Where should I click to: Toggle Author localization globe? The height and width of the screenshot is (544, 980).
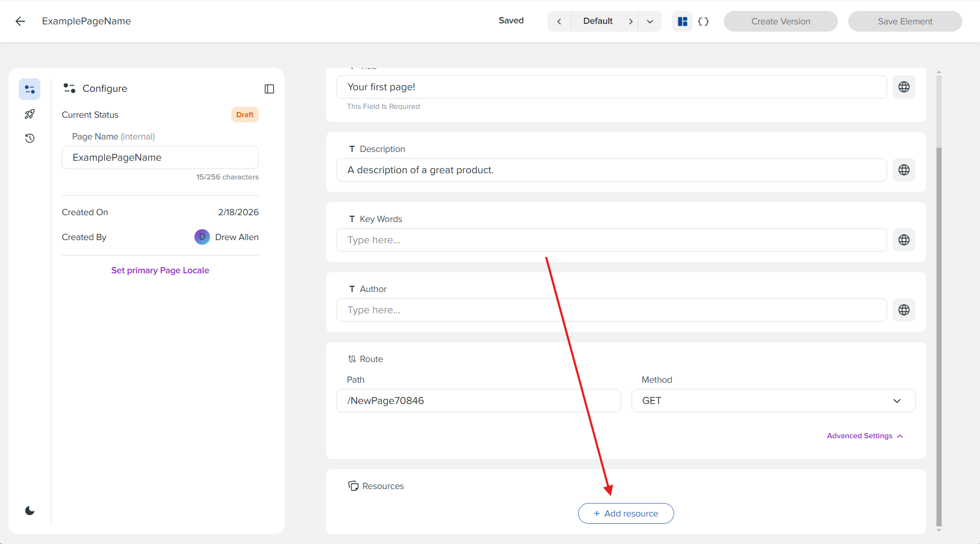[904, 310]
